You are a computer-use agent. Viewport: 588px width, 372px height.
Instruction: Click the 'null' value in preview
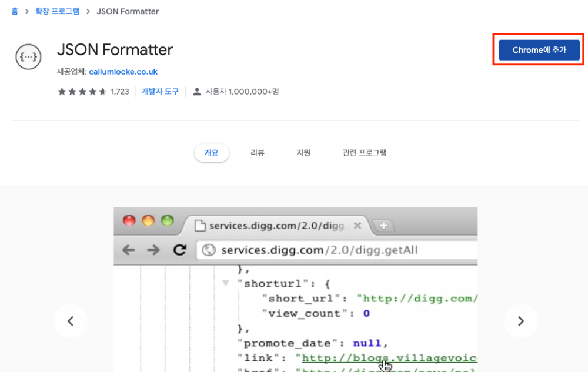pyautogui.click(x=367, y=343)
